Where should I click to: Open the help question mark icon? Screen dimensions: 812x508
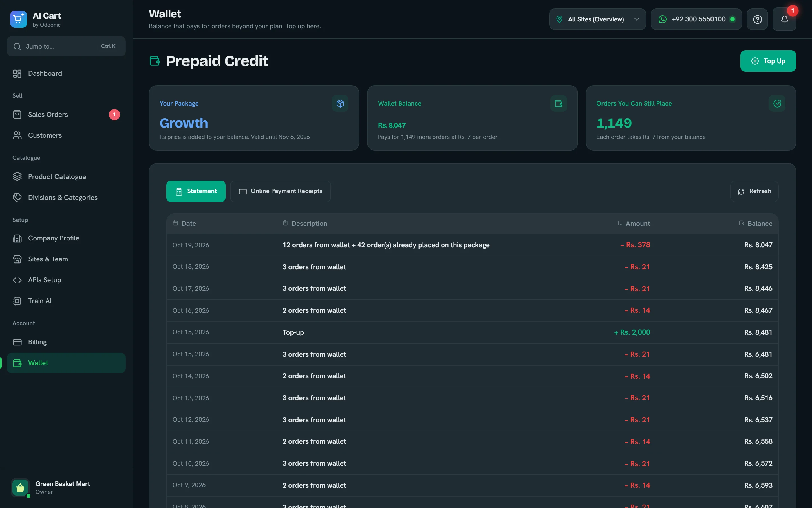757,19
